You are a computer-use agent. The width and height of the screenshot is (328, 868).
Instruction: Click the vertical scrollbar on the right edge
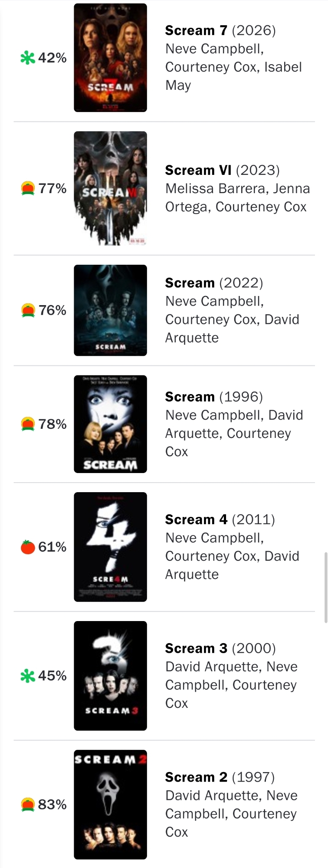coord(325,587)
